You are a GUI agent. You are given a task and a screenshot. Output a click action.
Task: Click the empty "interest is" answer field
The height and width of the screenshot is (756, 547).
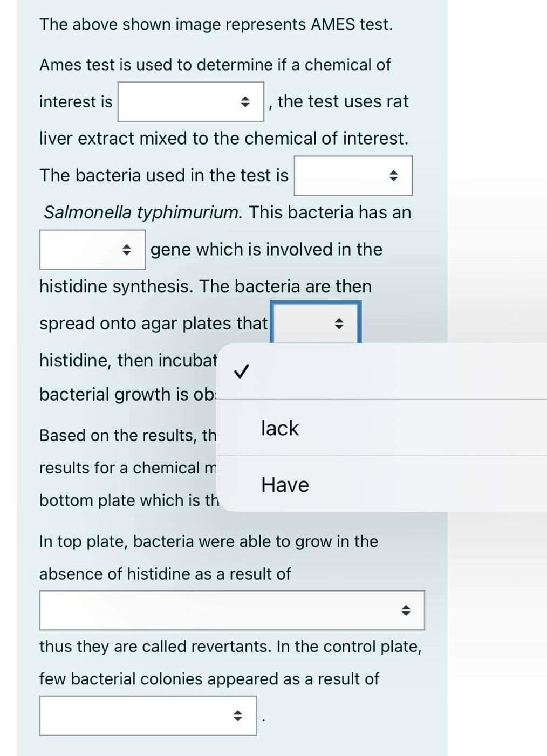click(178, 102)
